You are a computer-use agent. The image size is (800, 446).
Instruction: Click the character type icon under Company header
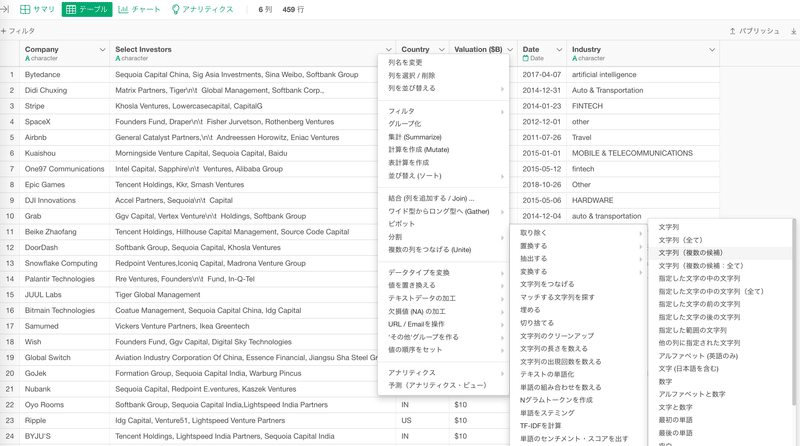[27, 58]
